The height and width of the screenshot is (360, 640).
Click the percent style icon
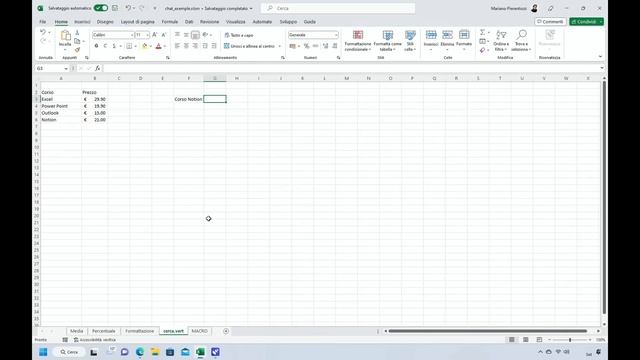(307, 46)
